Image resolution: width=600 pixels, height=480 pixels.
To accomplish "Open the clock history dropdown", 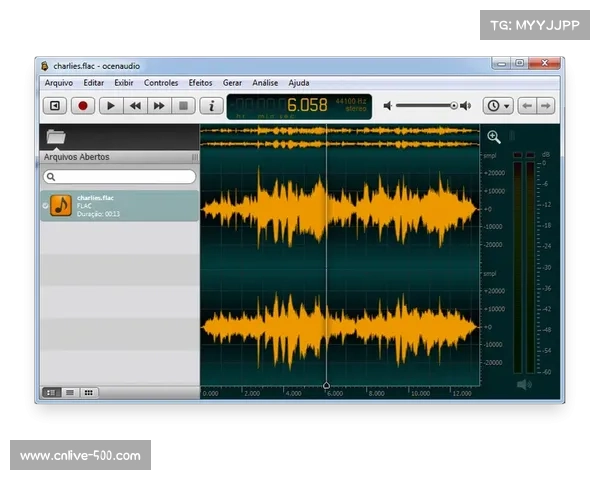I will 497,105.
